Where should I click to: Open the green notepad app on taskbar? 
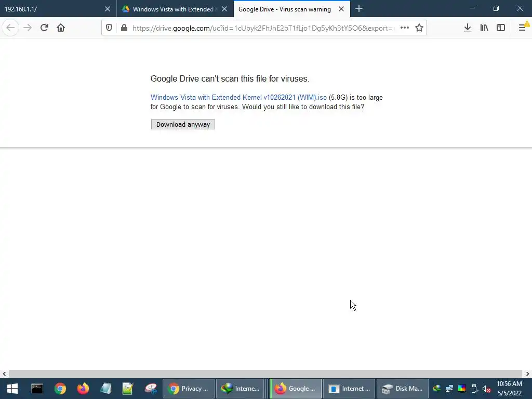(128, 389)
